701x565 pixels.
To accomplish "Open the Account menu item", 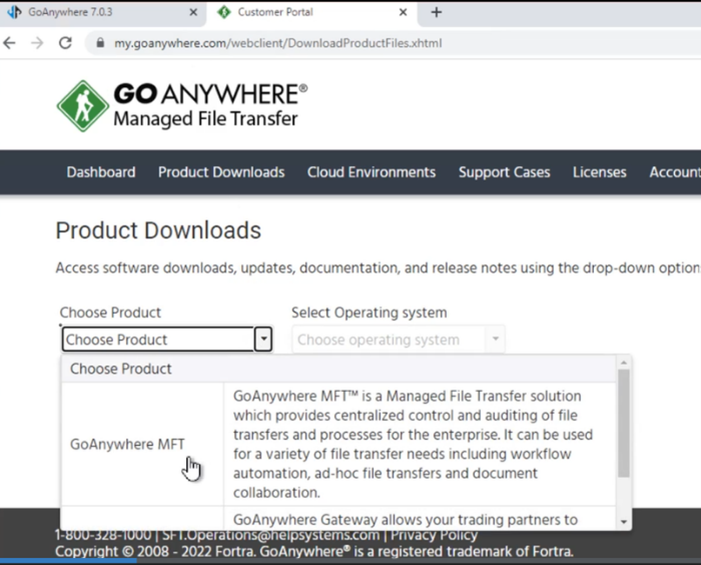I will 675,172.
